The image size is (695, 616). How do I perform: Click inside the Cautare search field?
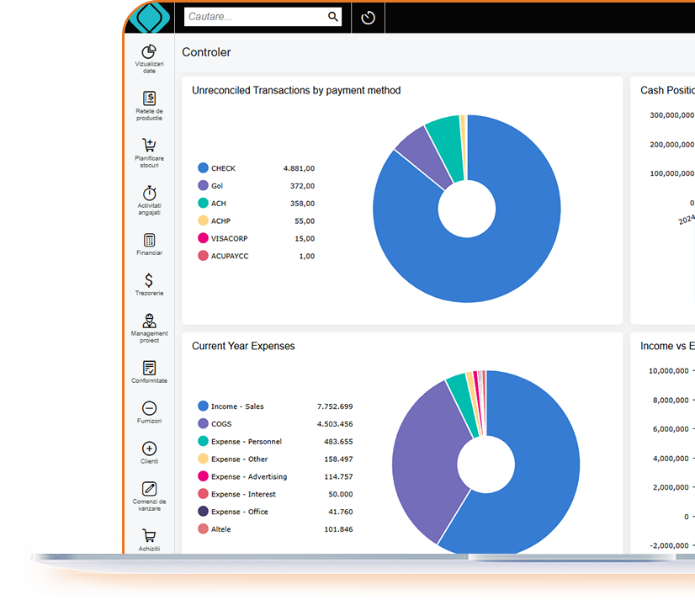252,17
